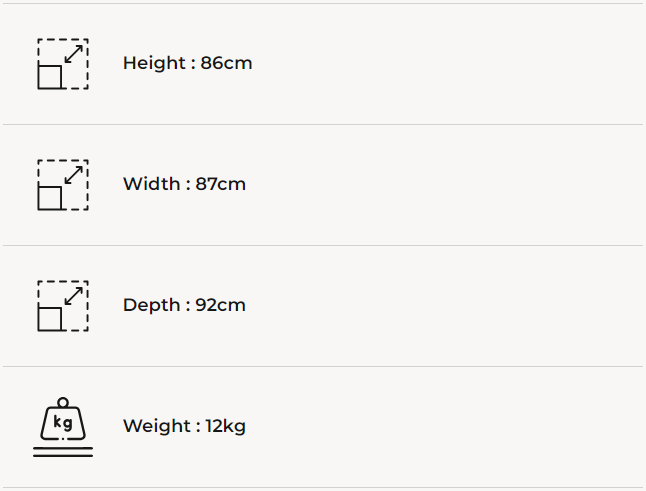
Task: Select the "Weight" label word
Action: [x=155, y=426]
